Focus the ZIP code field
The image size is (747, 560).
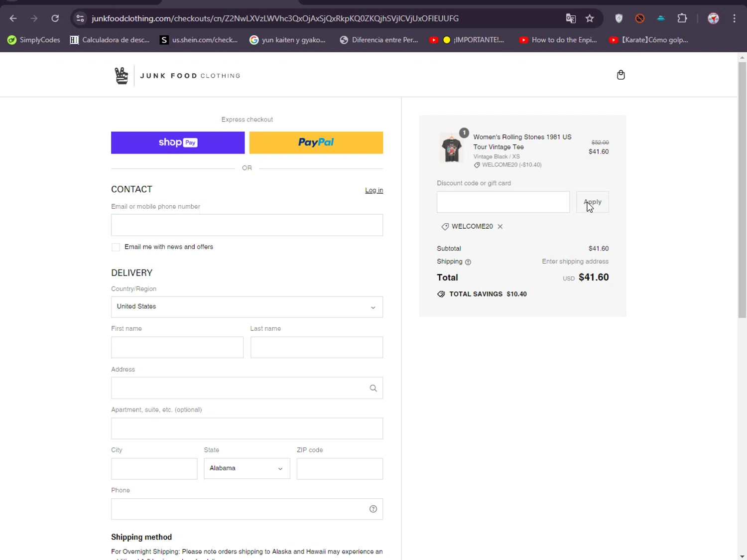point(340,469)
